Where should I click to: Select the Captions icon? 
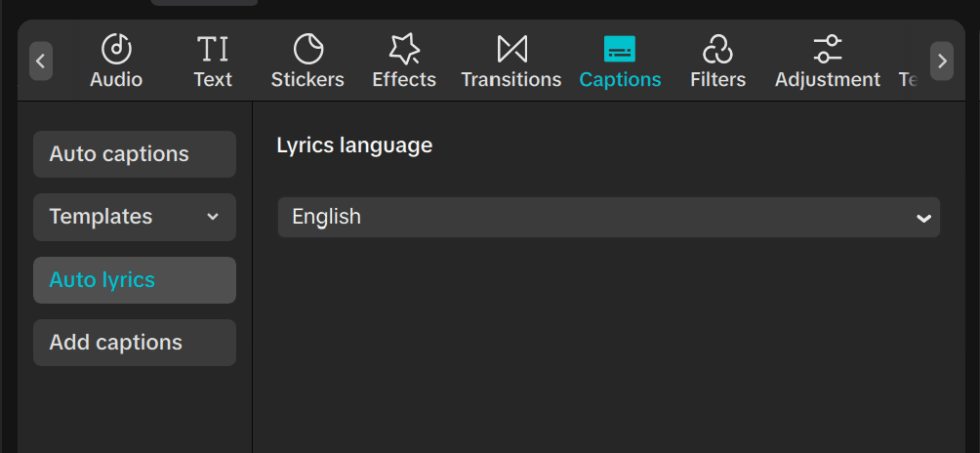620,50
